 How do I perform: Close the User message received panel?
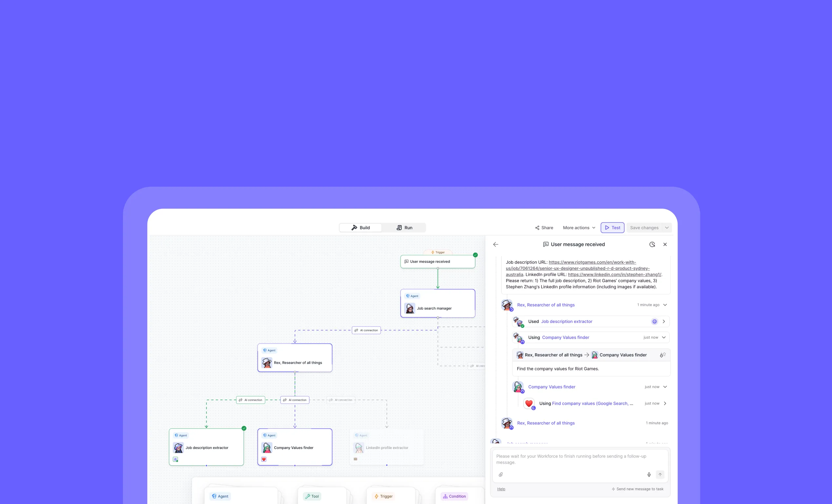[665, 244]
